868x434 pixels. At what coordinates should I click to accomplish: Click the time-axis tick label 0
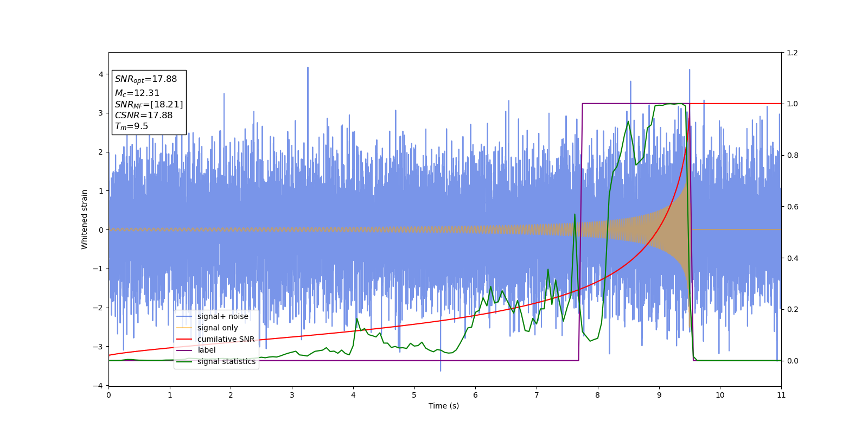tap(108, 395)
